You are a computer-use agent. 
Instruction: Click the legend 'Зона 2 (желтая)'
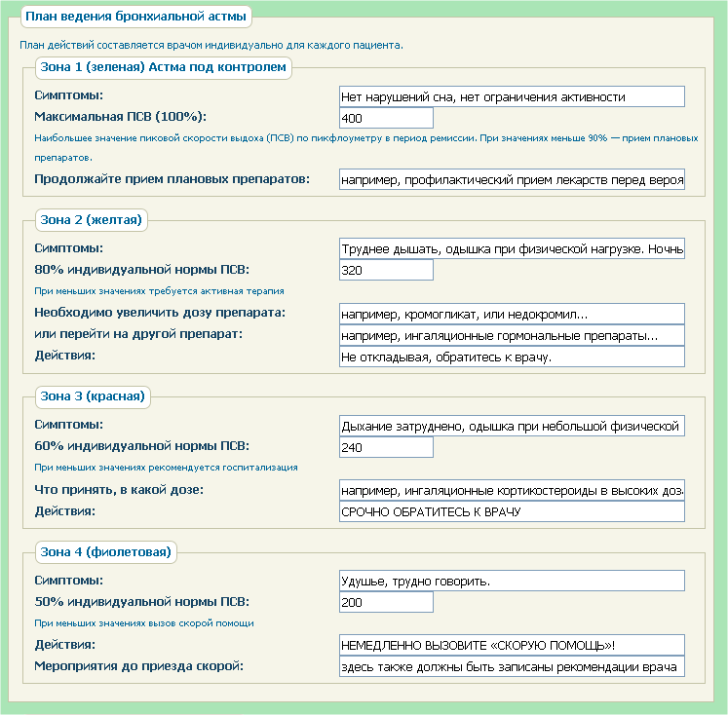(91, 220)
